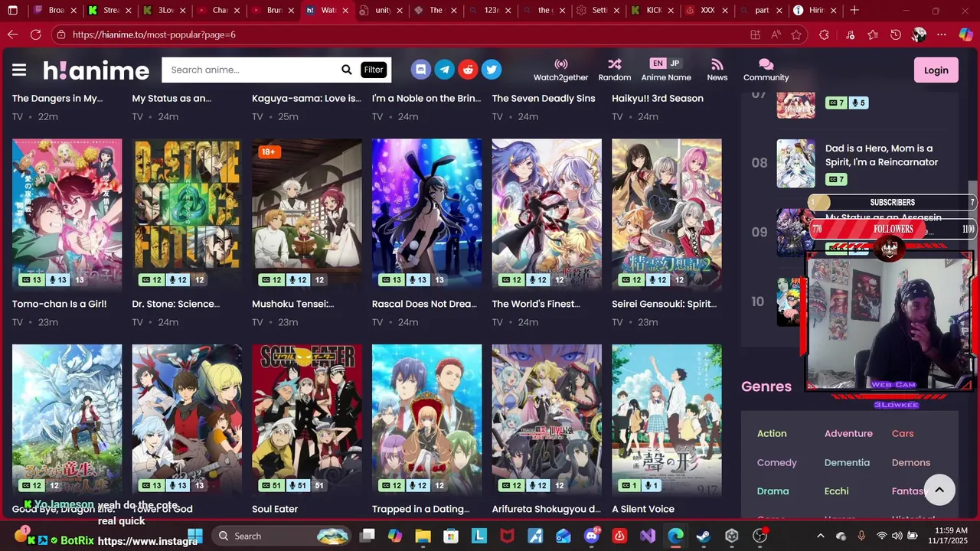This screenshot has width=980, height=551.
Task: Click Windows taskbar Search box
Action: (x=281, y=536)
